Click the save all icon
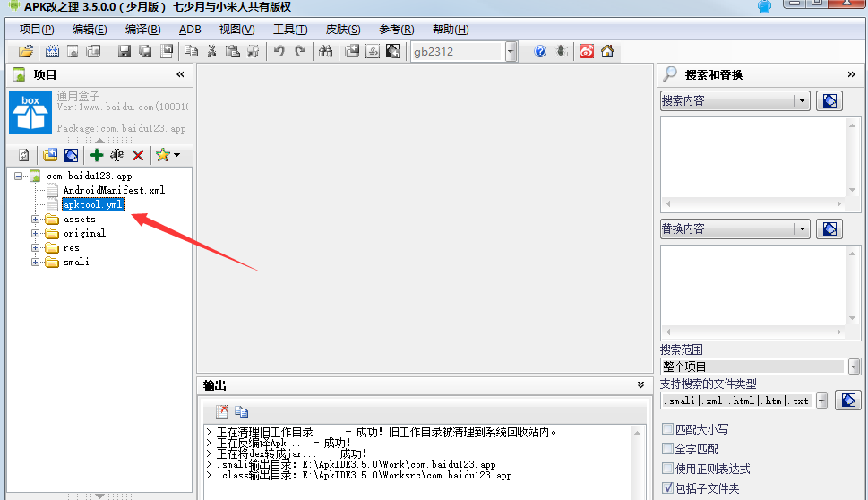 [146, 51]
